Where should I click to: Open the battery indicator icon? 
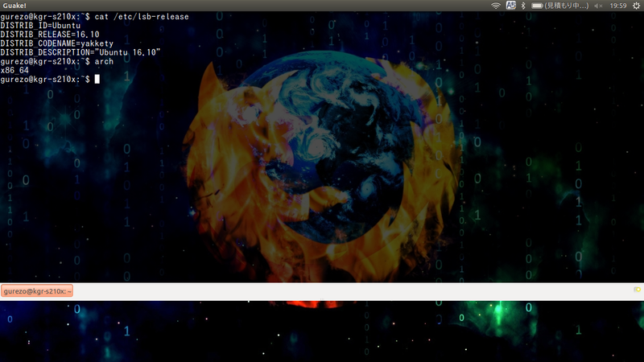pyautogui.click(x=537, y=6)
